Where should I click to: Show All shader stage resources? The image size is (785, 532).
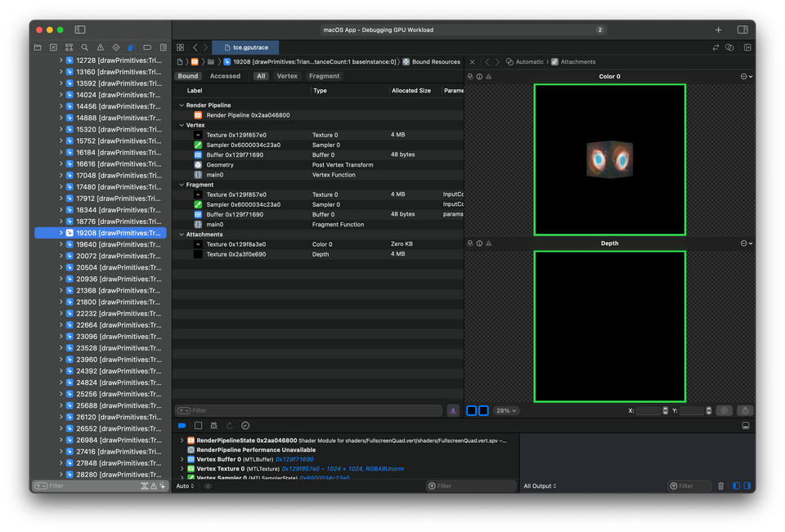point(261,76)
